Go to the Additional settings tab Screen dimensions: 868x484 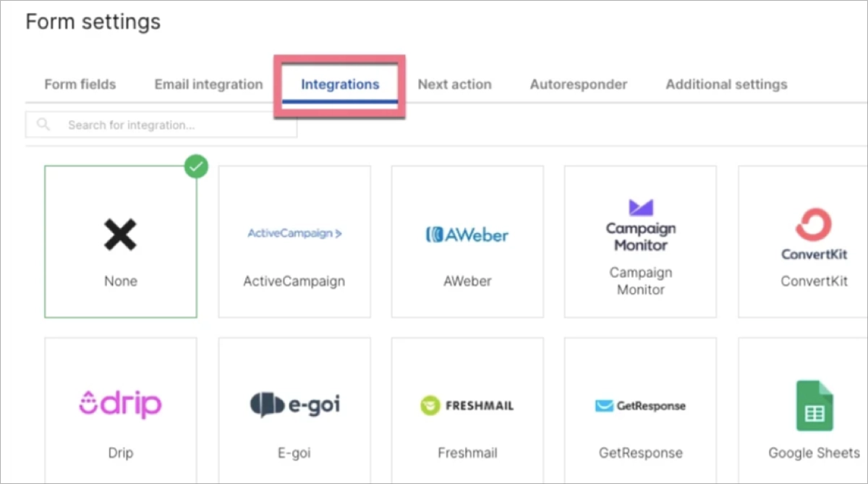(726, 84)
